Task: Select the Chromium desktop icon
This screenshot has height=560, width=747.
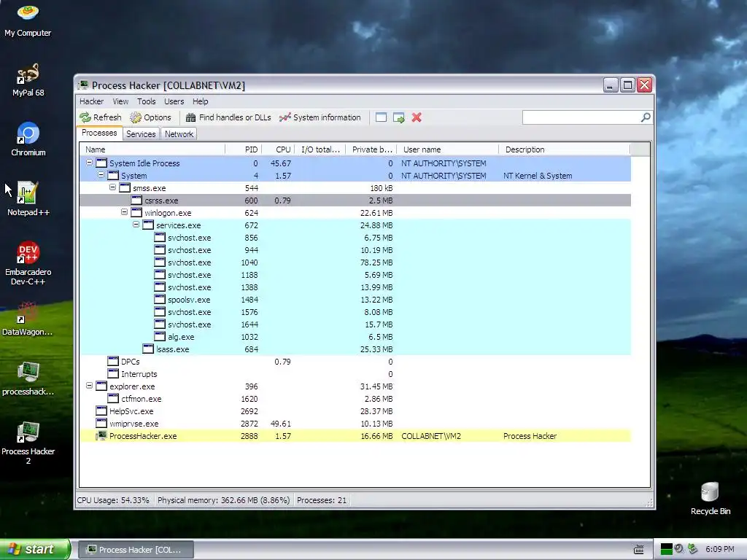Action: tap(28, 139)
